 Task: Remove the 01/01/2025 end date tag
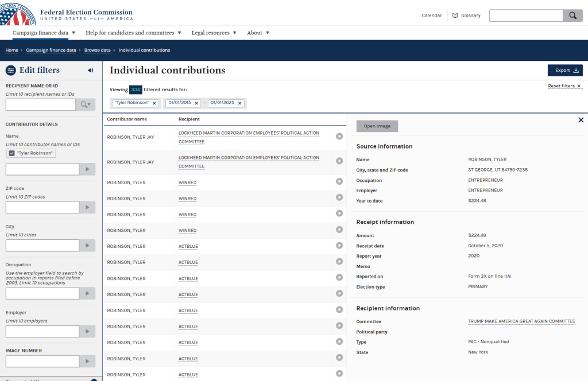239,103
